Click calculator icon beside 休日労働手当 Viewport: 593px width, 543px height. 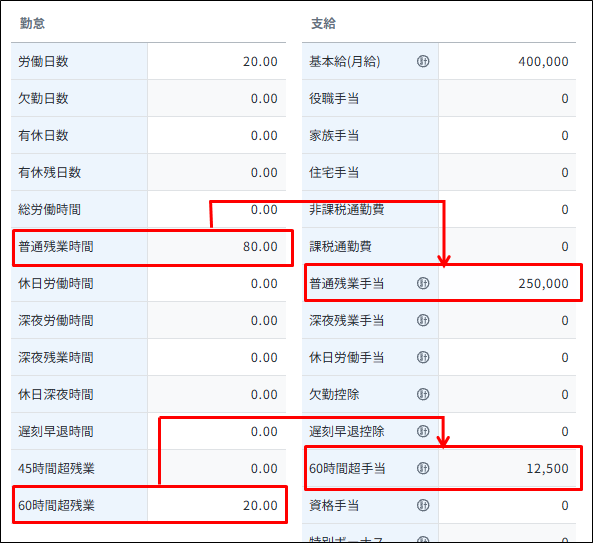point(423,357)
